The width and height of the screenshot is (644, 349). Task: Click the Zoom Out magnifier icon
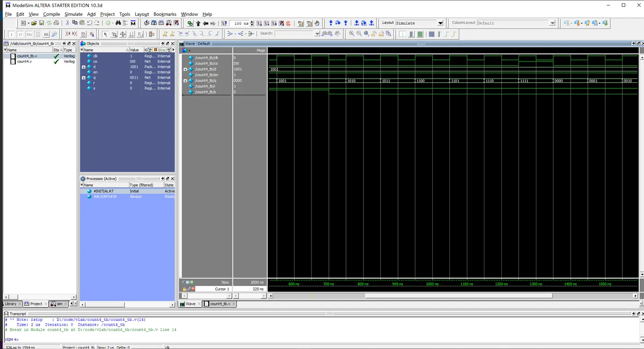pos(359,34)
